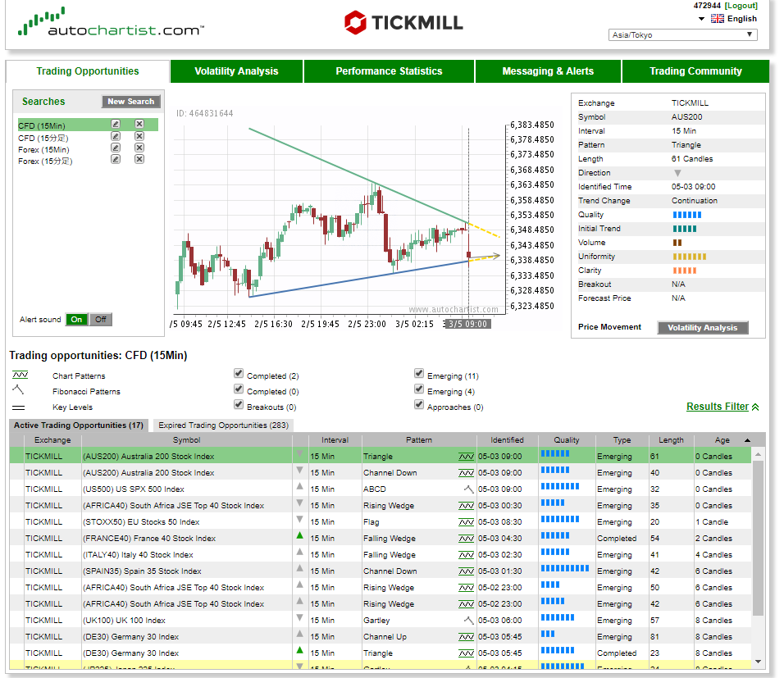Switch to Volatility Analysis tab
The height and width of the screenshot is (678, 784).
[x=236, y=71]
